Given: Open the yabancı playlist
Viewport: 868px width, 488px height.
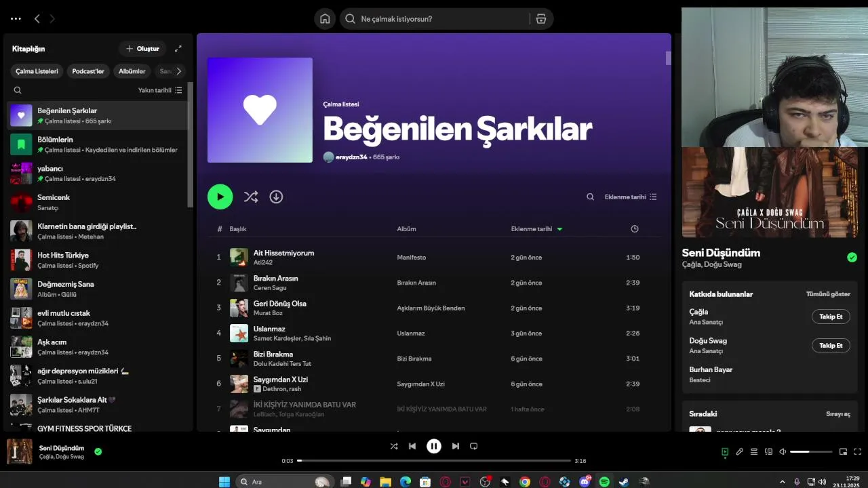Looking at the screenshot, I should click(97, 174).
